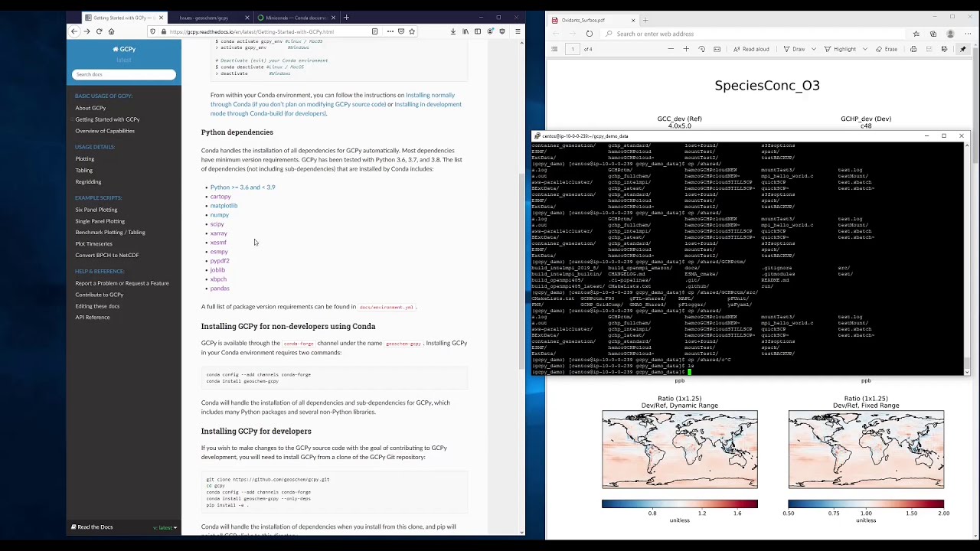Open the numpy dependency link
Viewport: 980px width, 551px height.
219,215
